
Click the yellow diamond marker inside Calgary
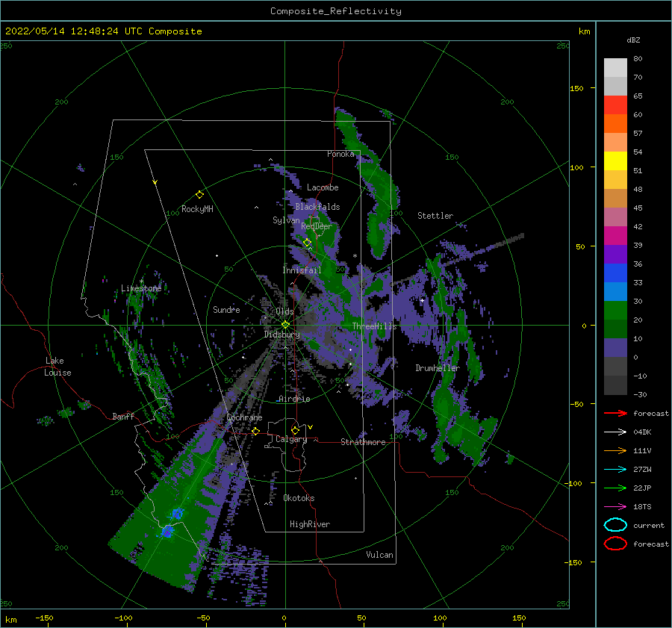point(295,430)
